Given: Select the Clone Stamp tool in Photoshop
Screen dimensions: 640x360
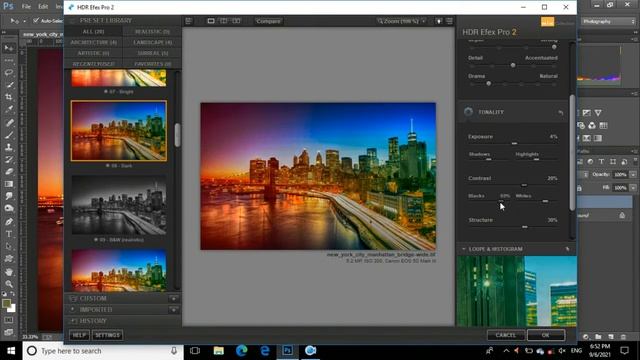Looking at the screenshot, I should [x=9, y=147].
